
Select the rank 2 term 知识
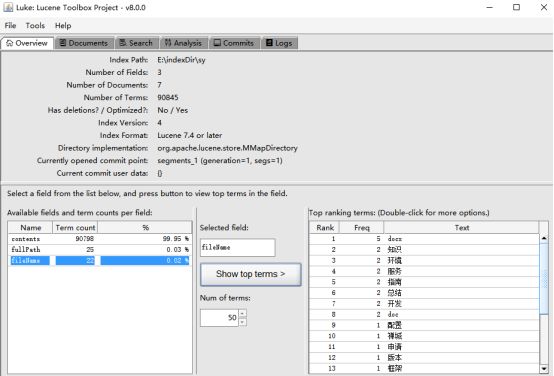point(424,249)
